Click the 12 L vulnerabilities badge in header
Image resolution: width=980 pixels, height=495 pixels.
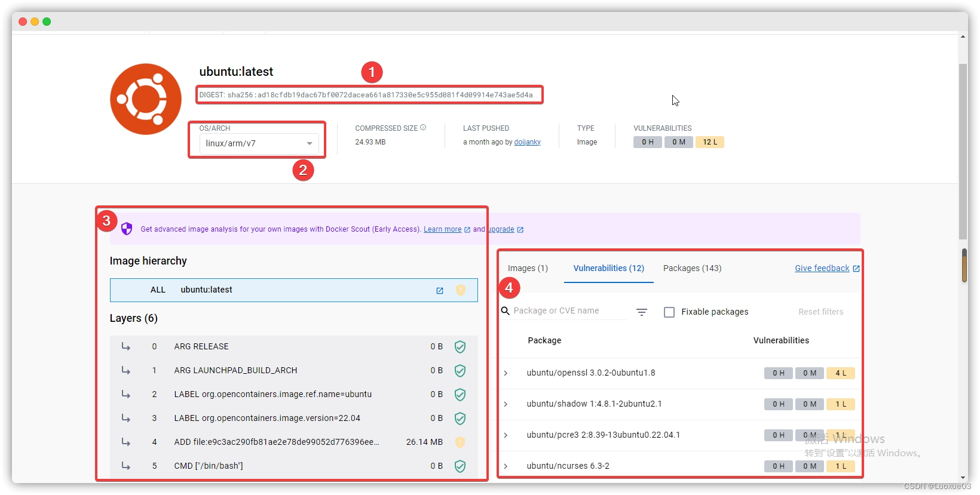pos(710,142)
